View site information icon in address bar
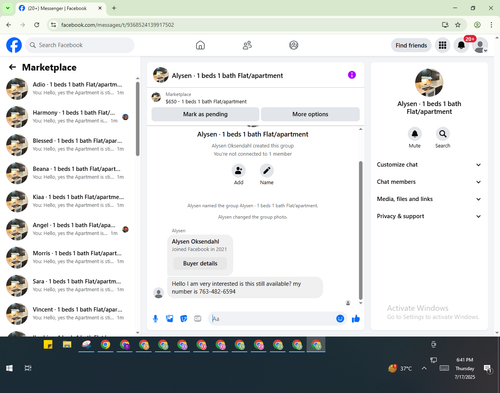 pos(53,25)
